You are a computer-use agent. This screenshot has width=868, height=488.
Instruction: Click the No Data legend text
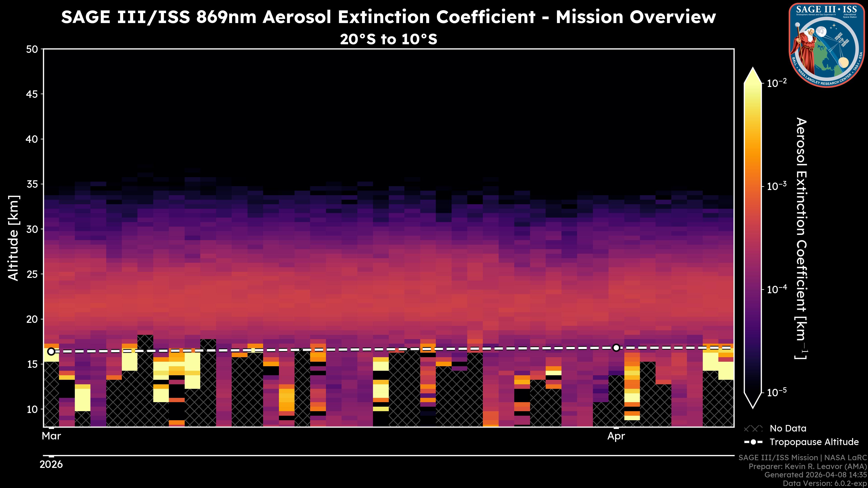click(x=788, y=429)
